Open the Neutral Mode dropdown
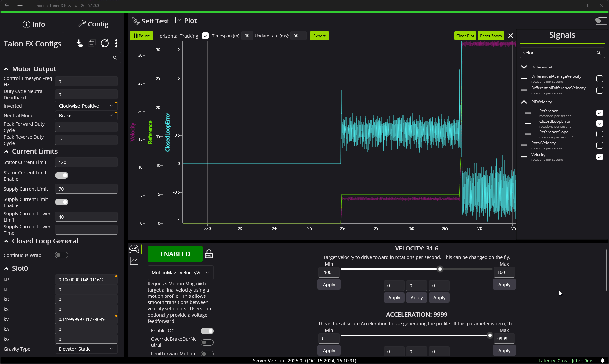The height and width of the screenshot is (364, 609). [86, 116]
